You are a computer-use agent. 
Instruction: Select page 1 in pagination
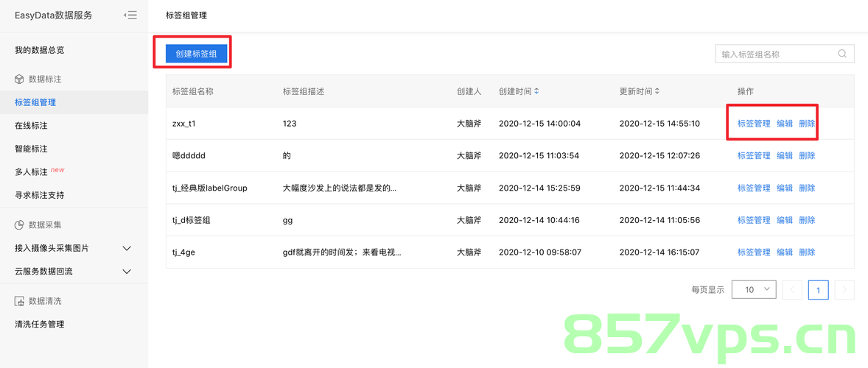click(818, 289)
